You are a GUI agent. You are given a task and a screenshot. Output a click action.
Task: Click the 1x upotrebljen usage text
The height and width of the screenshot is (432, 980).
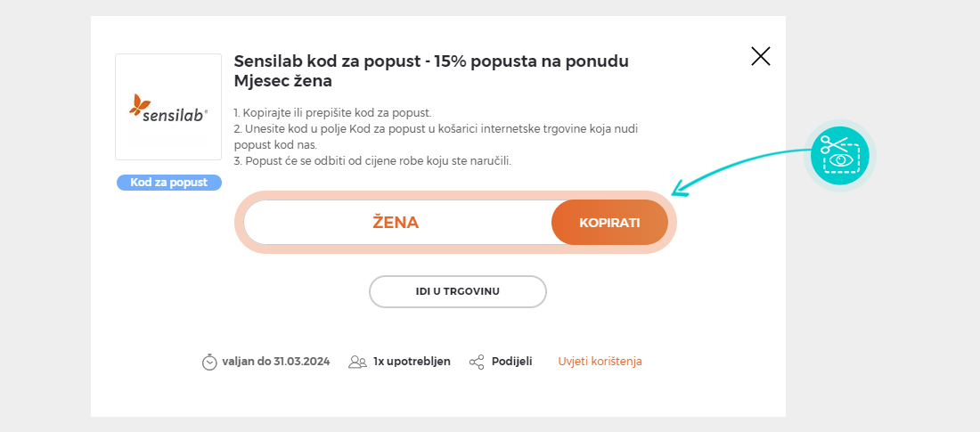pos(412,362)
